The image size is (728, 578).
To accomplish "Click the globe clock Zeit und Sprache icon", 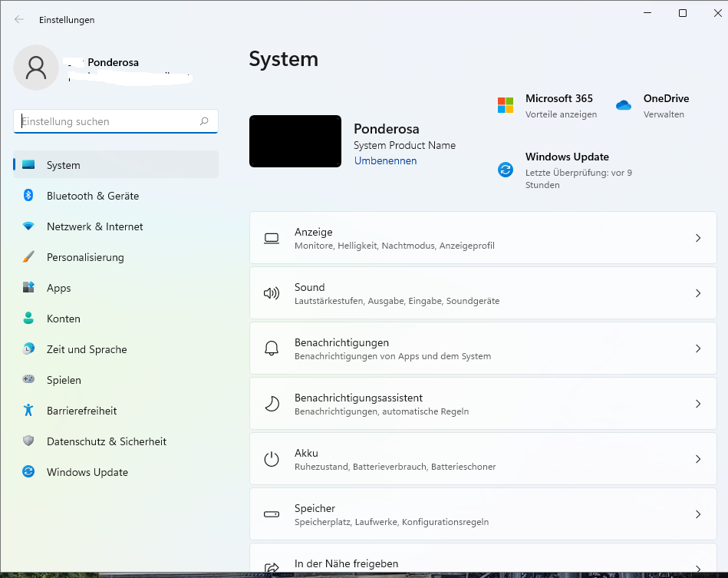I will coord(28,349).
